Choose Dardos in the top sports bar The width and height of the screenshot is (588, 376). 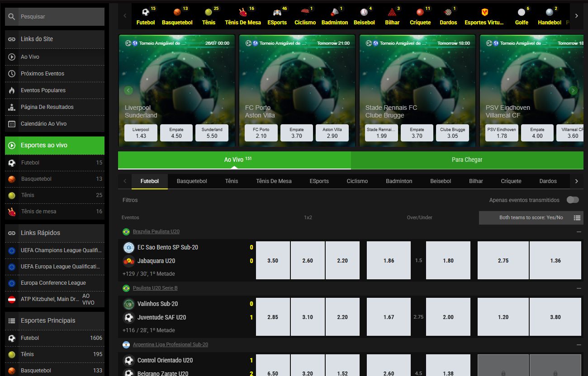pyautogui.click(x=448, y=17)
